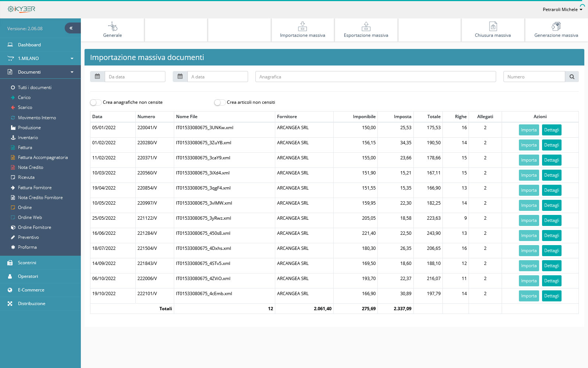Click the Versione: 2.06.08 label
This screenshot has height=368, width=588.
(25, 28)
